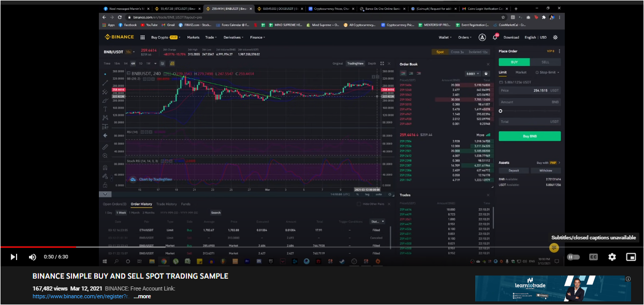644x305 pixels.
Task: Open the Binance user profile icon
Action: point(482,37)
